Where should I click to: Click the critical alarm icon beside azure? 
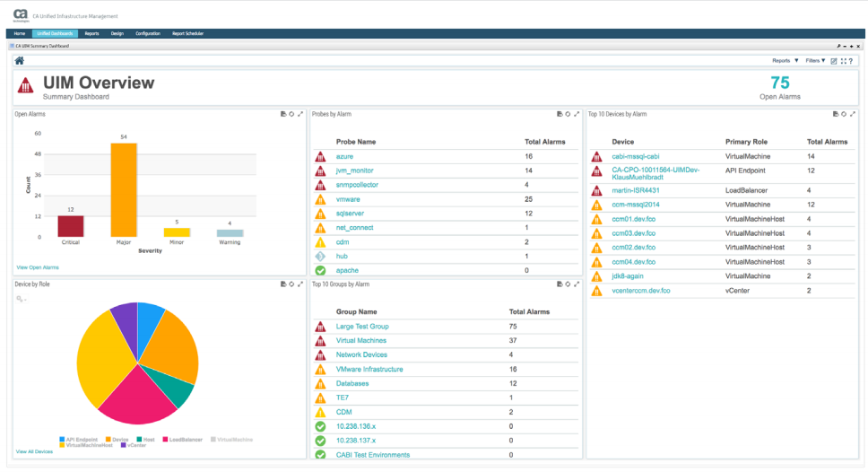(320, 157)
